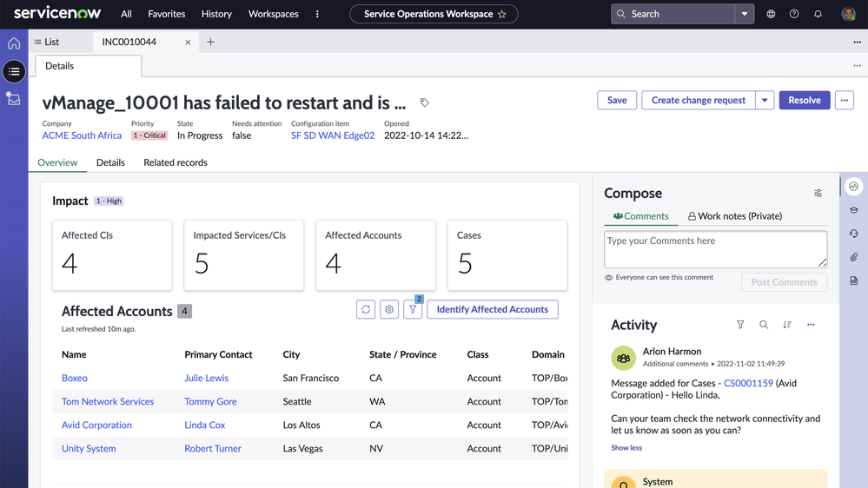This screenshot has height=488, width=868.
Task: Click Identify Affected Accounts button
Action: point(492,309)
